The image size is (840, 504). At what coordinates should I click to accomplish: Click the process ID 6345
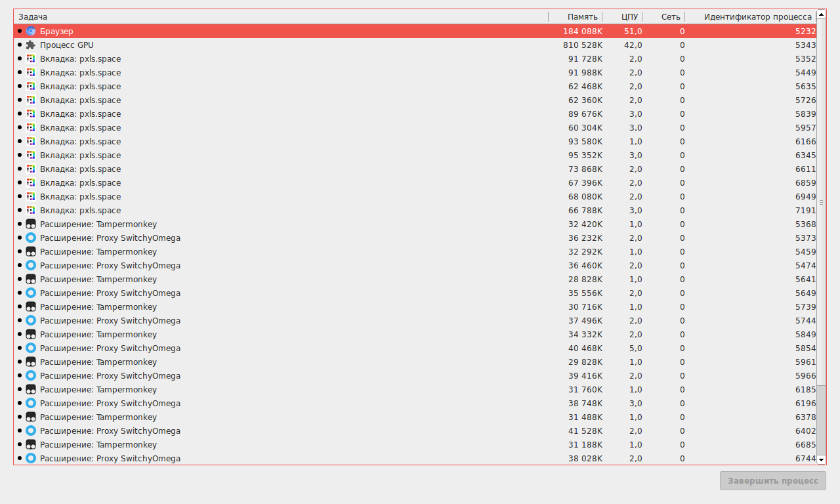(x=805, y=156)
